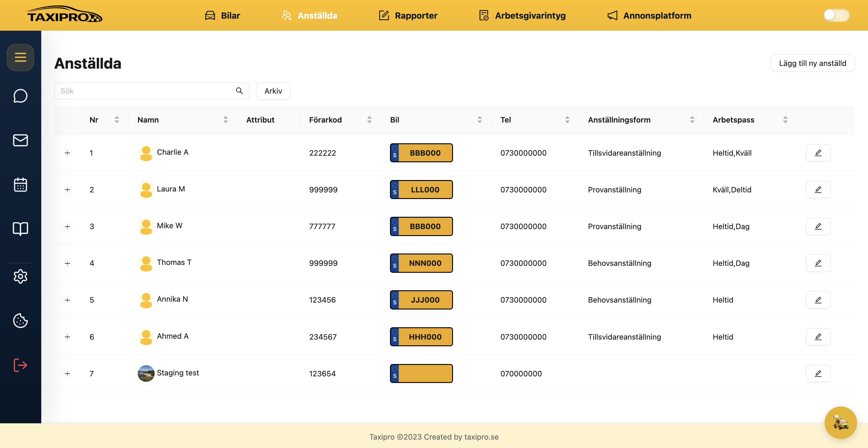868x448 pixels.
Task: Open the cookie icon in sidebar
Action: [x=20, y=320]
